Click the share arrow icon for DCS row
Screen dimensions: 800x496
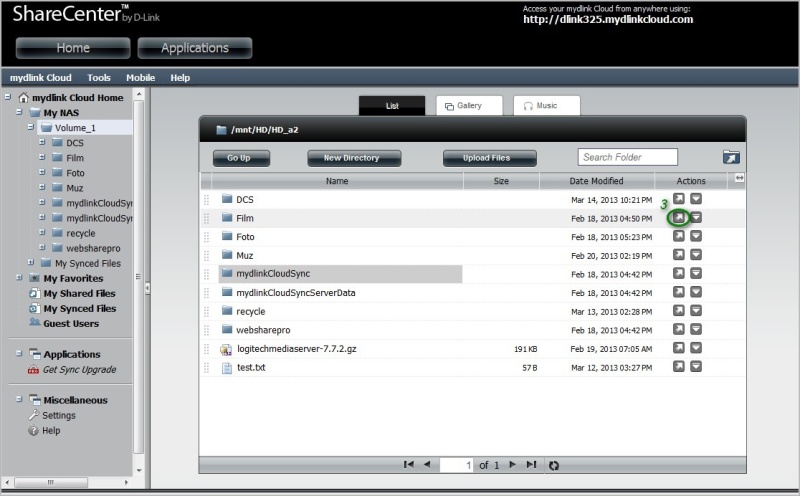click(679, 199)
